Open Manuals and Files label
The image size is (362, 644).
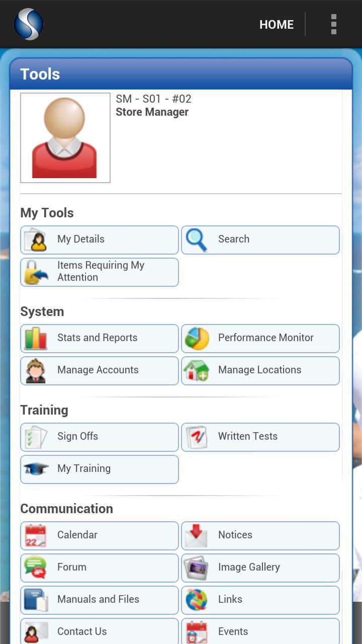coord(98,599)
